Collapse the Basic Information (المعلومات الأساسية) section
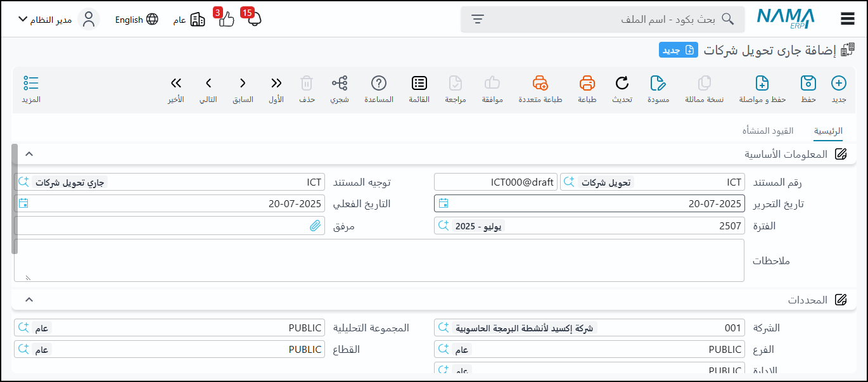Viewport: 868px width, 382px height. (x=29, y=154)
